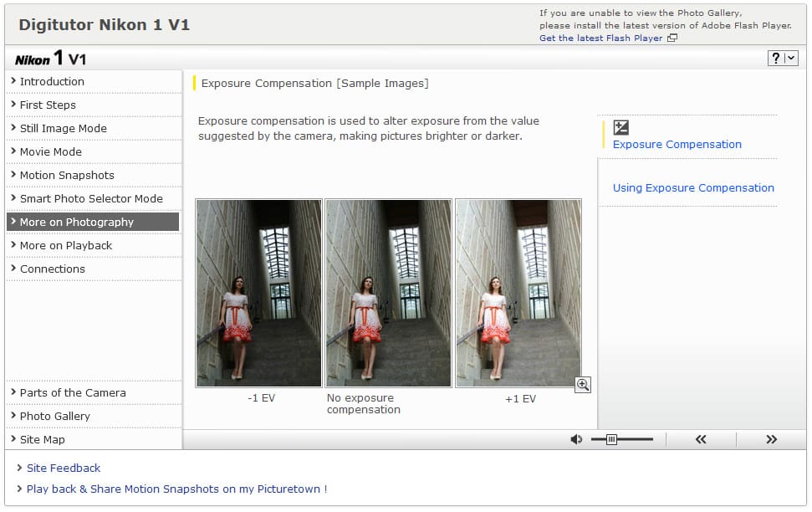Click the chevron arrow beside First Steps
Screen dimensions: 812x512
13,105
